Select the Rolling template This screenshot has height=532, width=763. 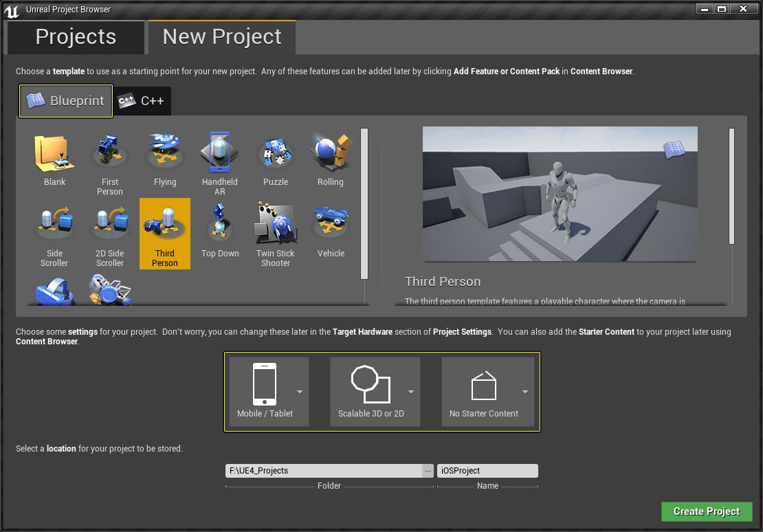coord(330,158)
